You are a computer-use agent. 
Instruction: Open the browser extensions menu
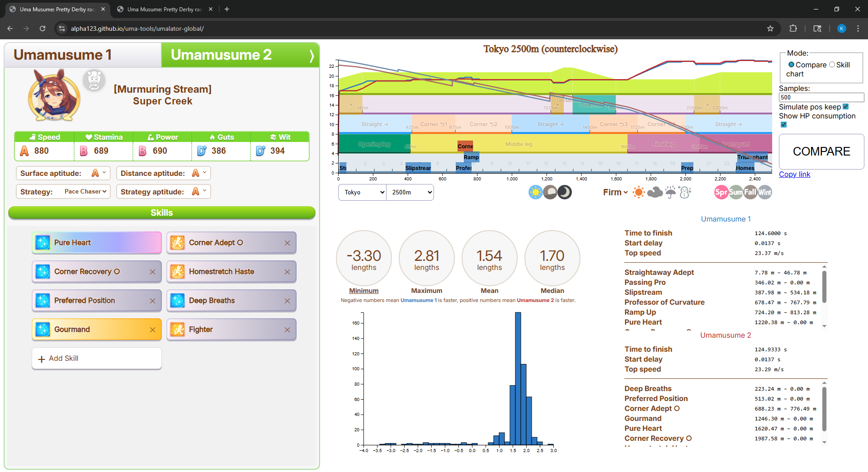pyautogui.click(x=793, y=28)
